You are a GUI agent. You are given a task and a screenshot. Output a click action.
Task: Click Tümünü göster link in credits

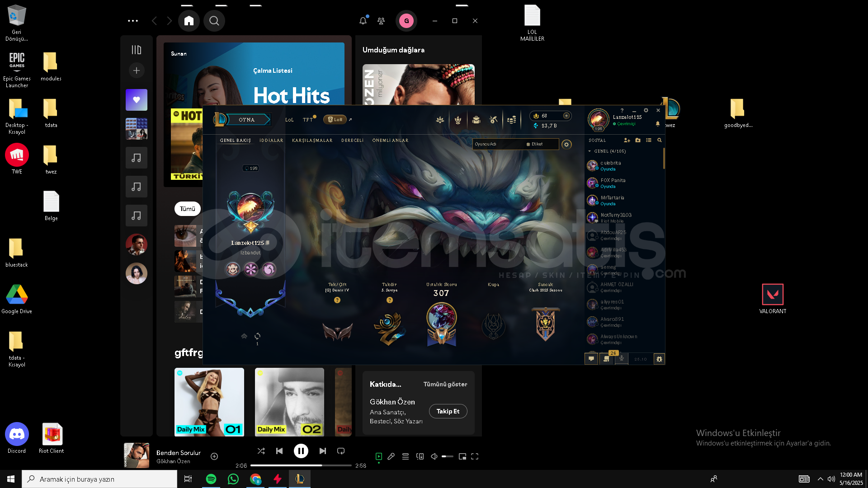445,384
